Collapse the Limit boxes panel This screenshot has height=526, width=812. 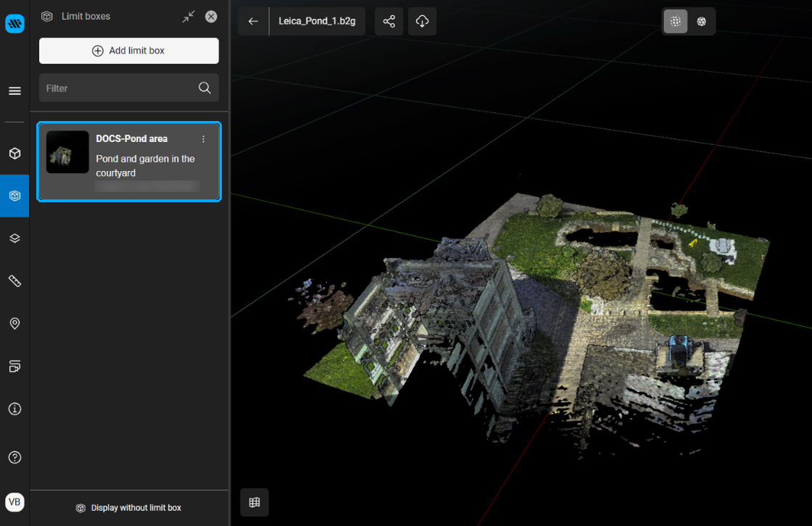tap(188, 17)
